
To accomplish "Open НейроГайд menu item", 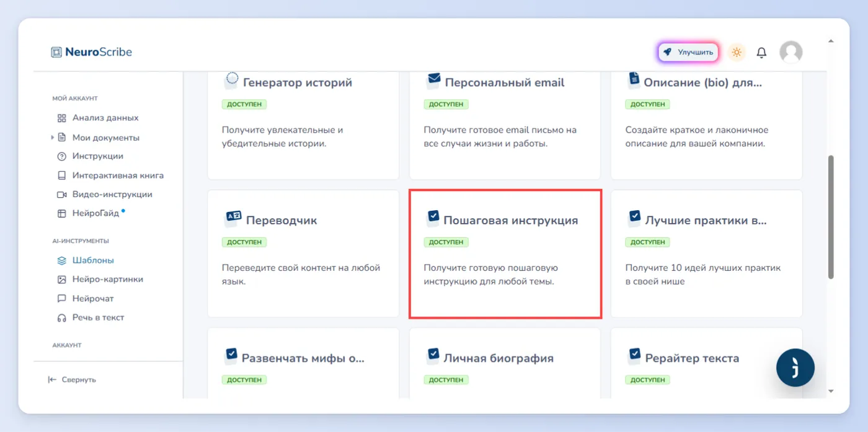I will [x=95, y=213].
